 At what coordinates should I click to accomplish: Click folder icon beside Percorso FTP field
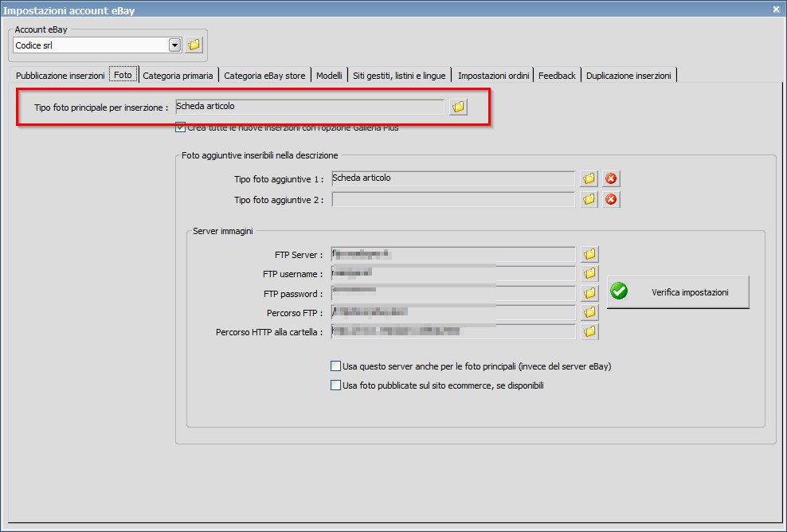pyautogui.click(x=589, y=313)
